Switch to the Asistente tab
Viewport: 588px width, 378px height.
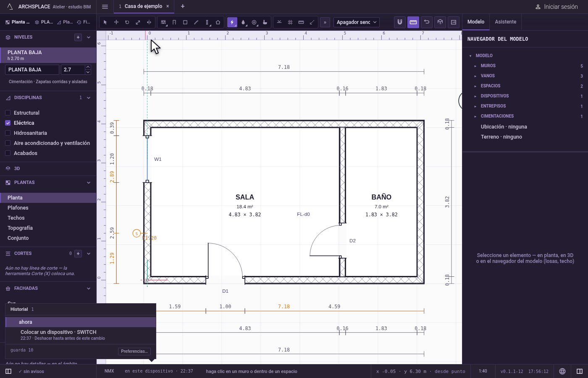pyautogui.click(x=505, y=22)
